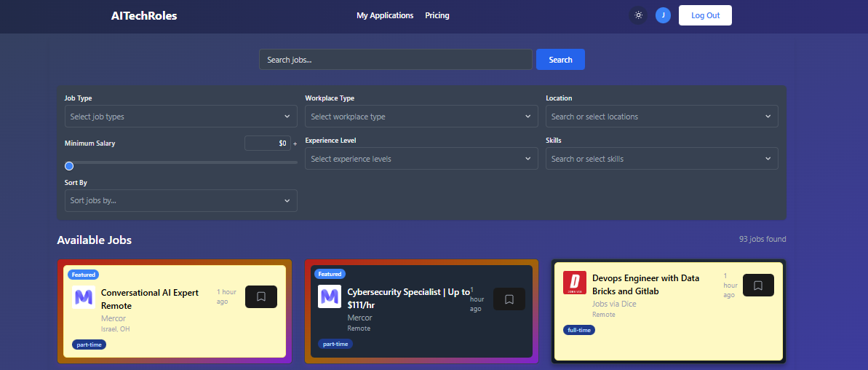Expand the Experience Level dropdown
Screen dimensions: 868x370
[421, 159]
